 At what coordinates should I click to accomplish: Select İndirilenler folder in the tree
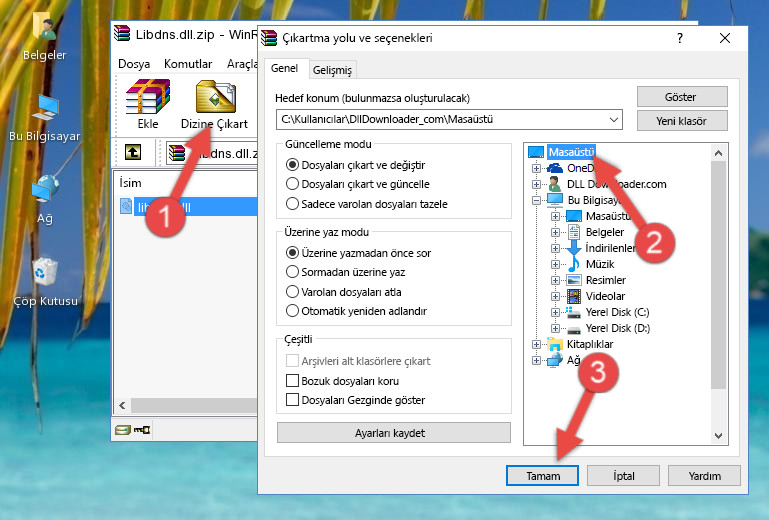[x=610, y=248]
